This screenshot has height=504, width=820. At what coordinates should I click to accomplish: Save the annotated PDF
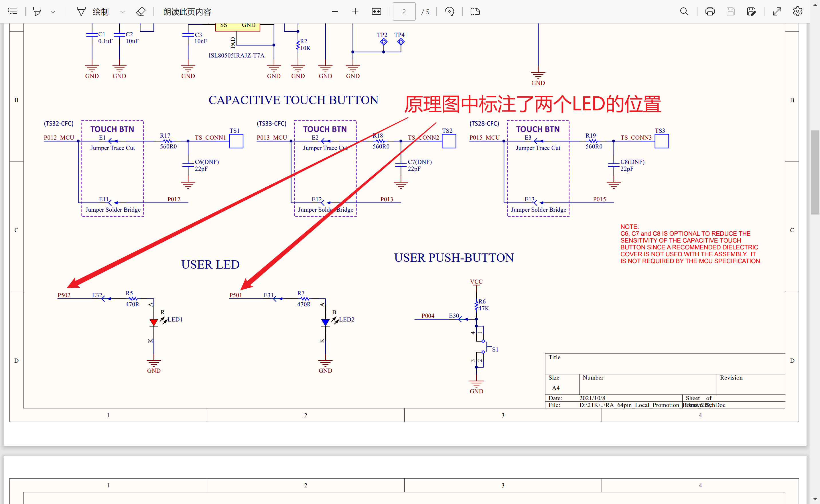pyautogui.click(x=731, y=11)
